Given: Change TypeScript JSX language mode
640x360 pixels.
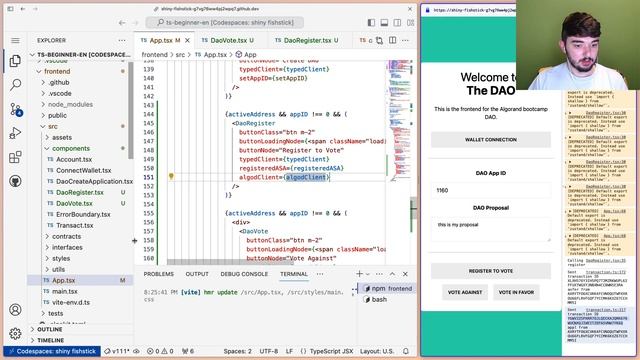Looking at the screenshot, I should (331, 351).
